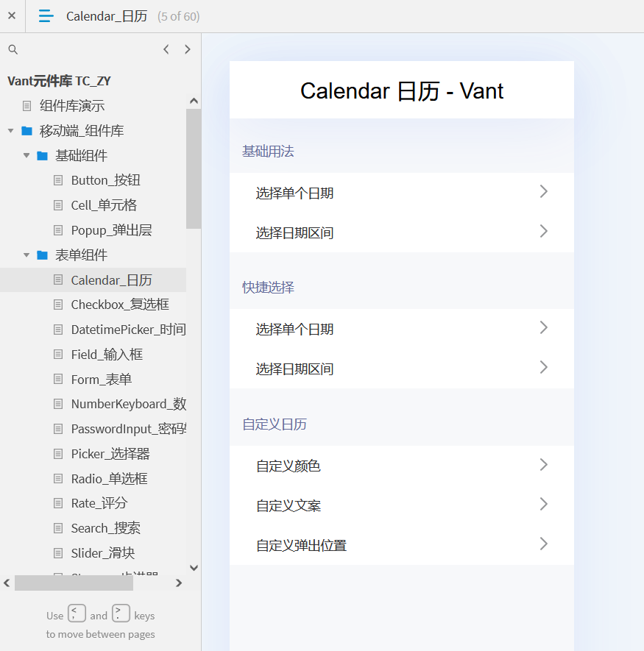Collapse the 移动端_组件库 folder arrow
The image size is (644, 651).
tap(11, 131)
